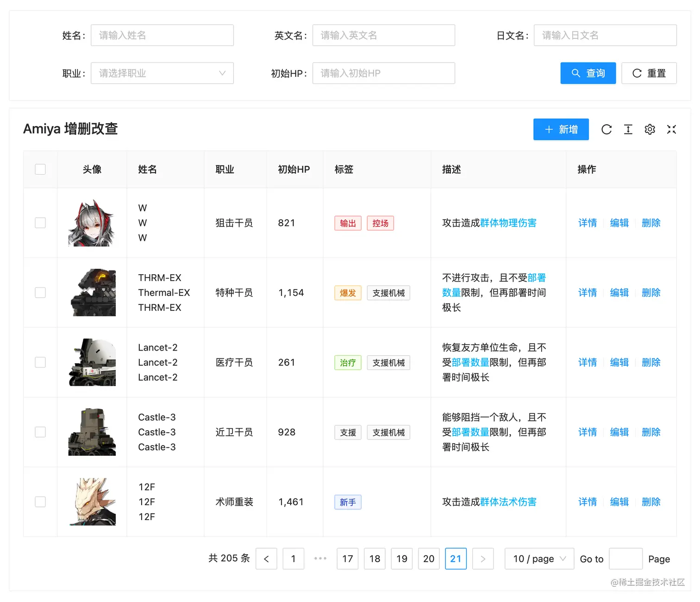Click the 重置 reset button

649,73
